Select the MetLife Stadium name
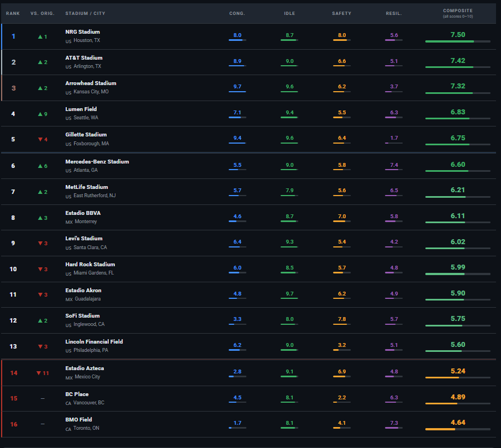 pos(87,187)
